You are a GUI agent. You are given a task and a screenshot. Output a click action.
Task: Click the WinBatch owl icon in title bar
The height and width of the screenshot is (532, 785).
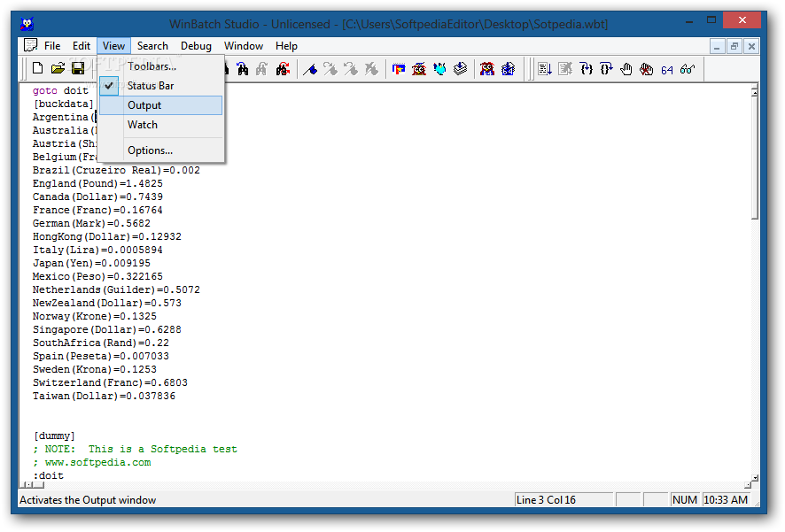coord(27,24)
